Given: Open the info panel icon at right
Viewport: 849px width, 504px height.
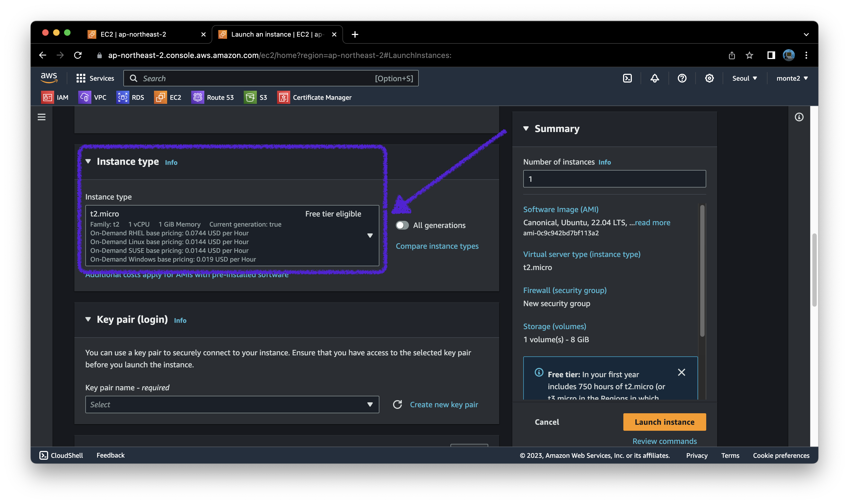Looking at the screenshot, I should (x=799, y=117).
